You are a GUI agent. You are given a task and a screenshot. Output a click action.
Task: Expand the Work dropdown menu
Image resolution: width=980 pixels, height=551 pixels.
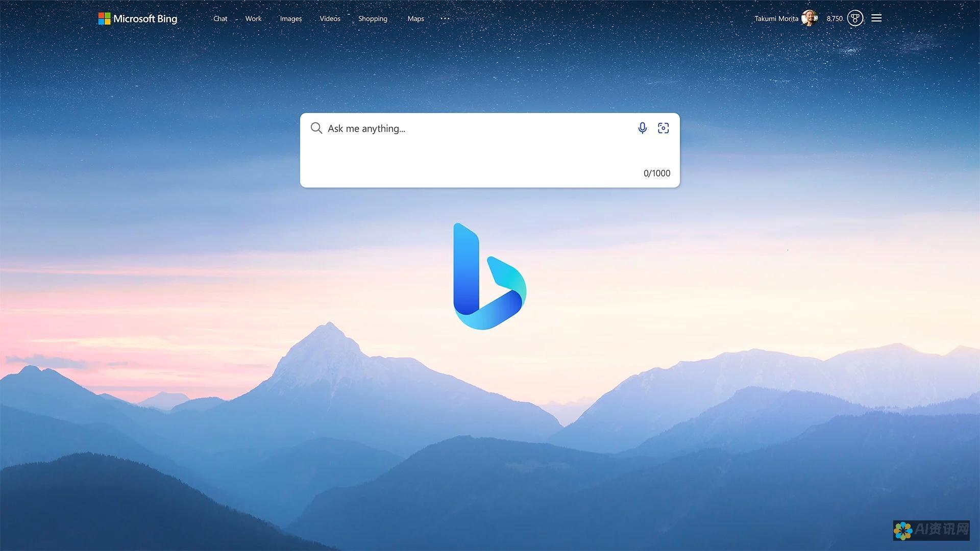[x=253, y=18]
